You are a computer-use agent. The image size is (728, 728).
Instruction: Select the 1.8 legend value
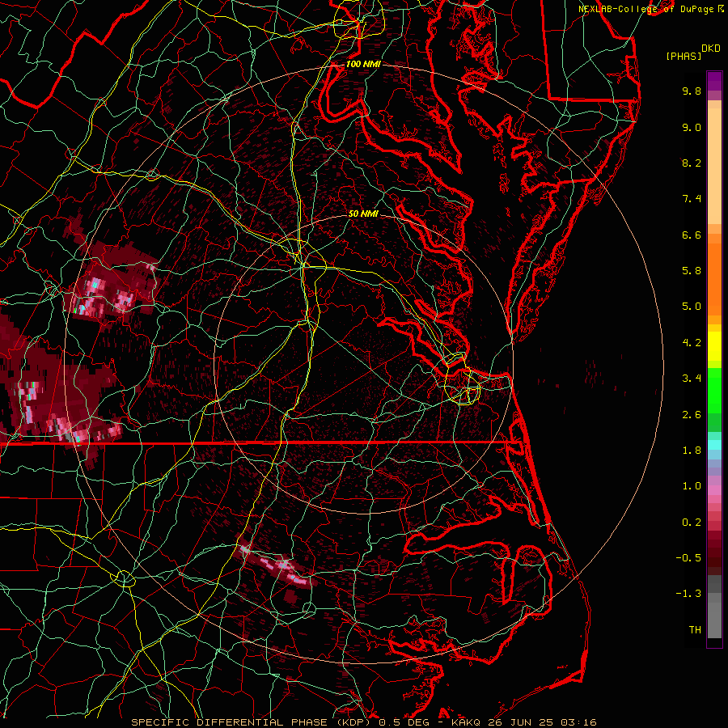click(x=692, y=451)
